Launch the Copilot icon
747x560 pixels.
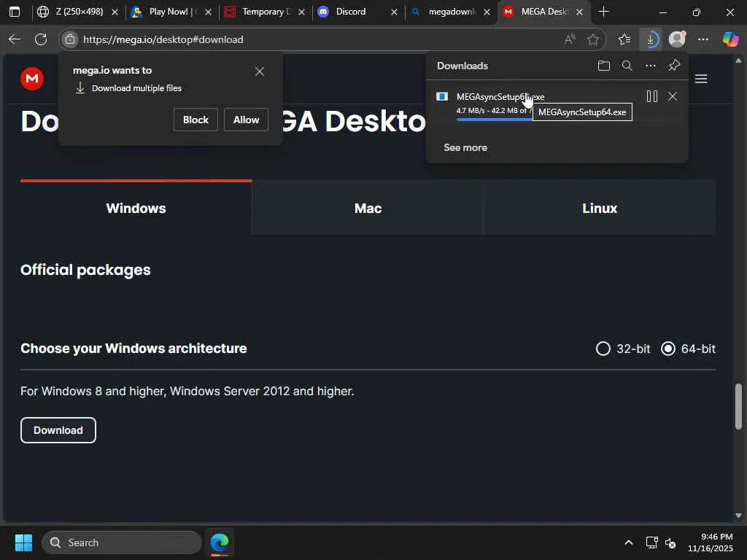(x=730, y=39)
